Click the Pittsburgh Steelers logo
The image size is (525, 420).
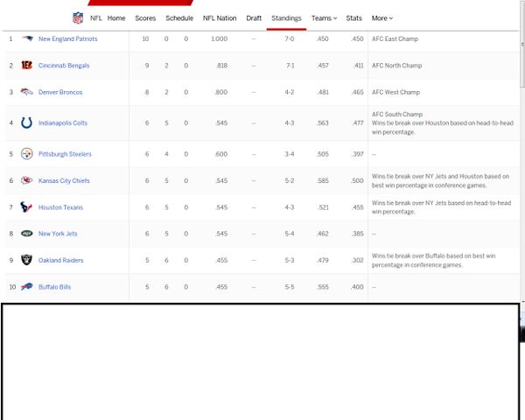27,154
